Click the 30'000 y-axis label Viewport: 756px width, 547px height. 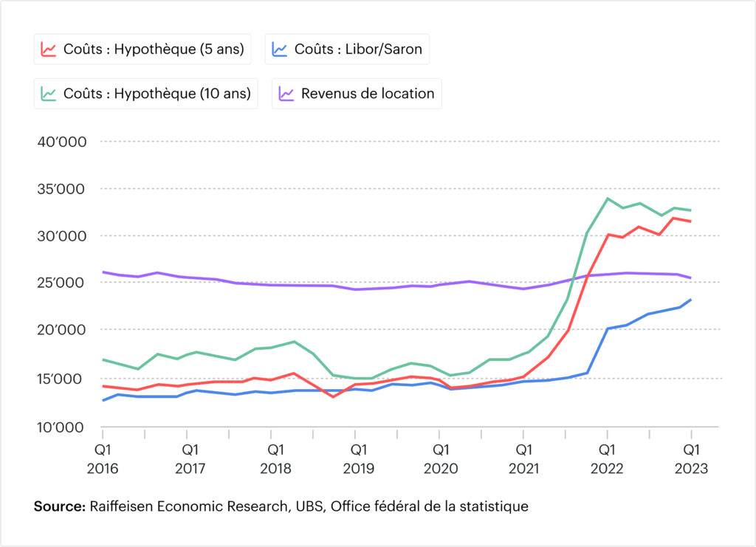point(62,236)
